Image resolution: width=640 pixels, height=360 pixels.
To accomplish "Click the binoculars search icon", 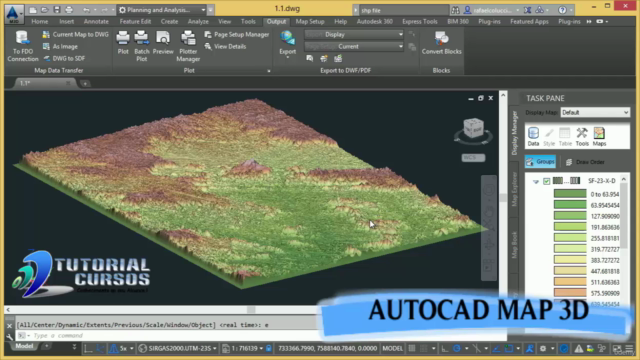I will click(x=456, y=10).
